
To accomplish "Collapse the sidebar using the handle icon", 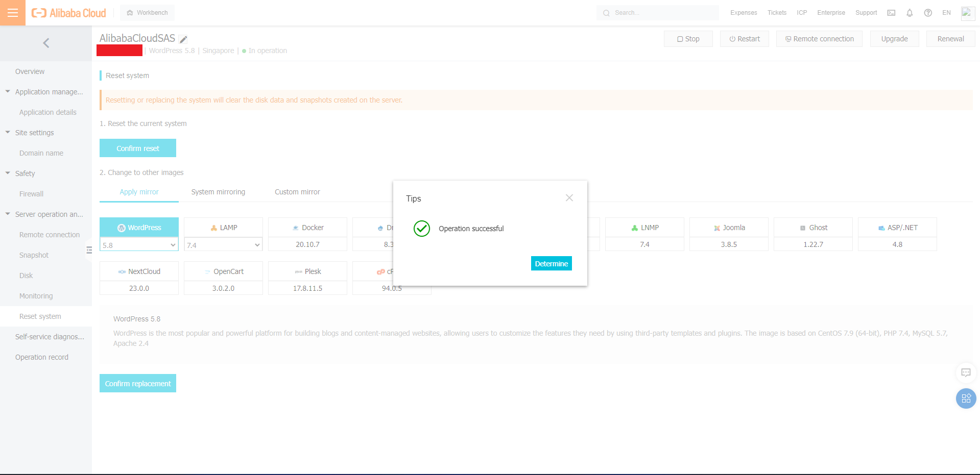I will (x=89, y=250).
